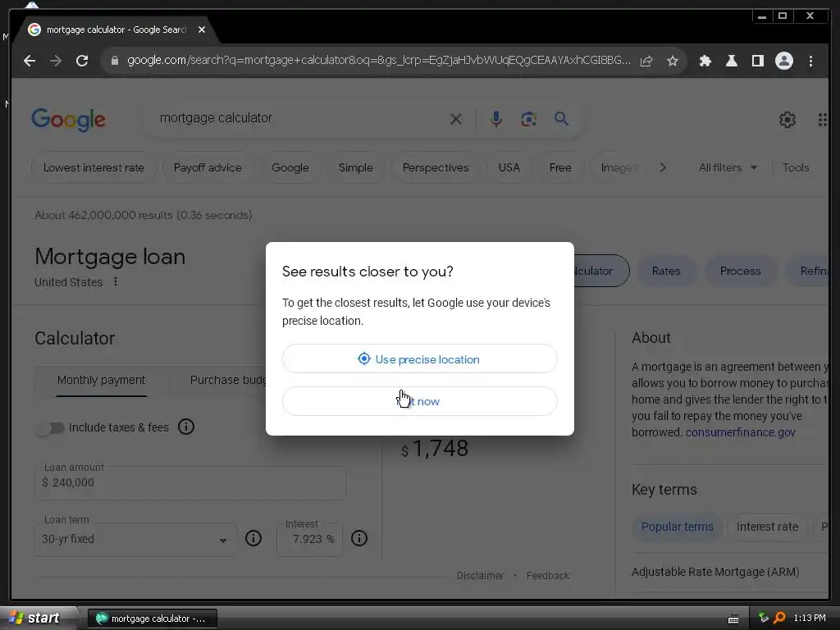Click mortgage calculator taskbar button

(152, 619)
